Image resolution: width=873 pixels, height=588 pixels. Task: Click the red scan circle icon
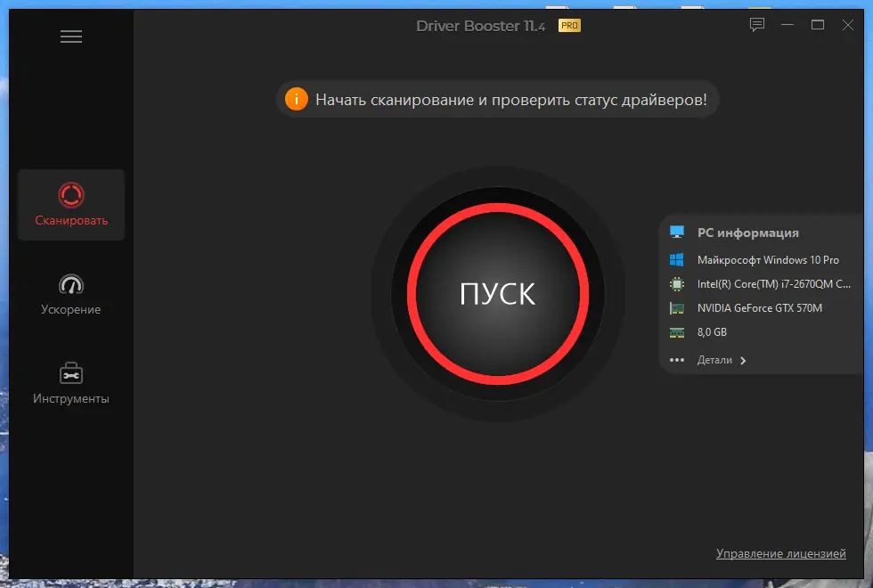[71, 195]
